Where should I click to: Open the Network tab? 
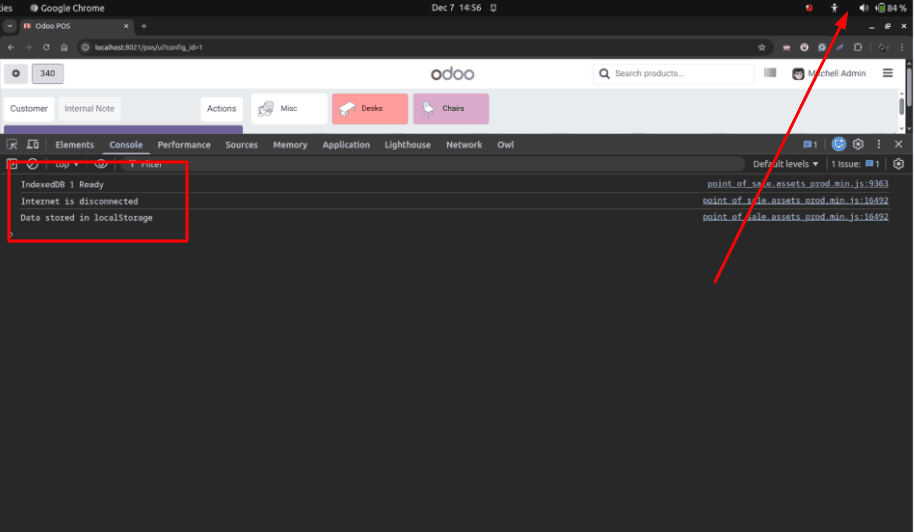pyautogui.click(x=464, y=145)
